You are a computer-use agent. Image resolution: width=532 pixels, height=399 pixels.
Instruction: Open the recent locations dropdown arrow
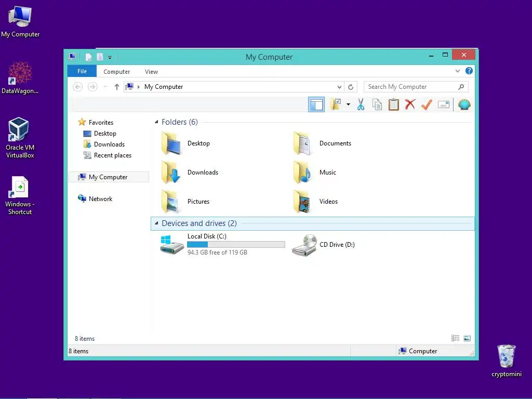pyautogui.click(x=105, y=87)
